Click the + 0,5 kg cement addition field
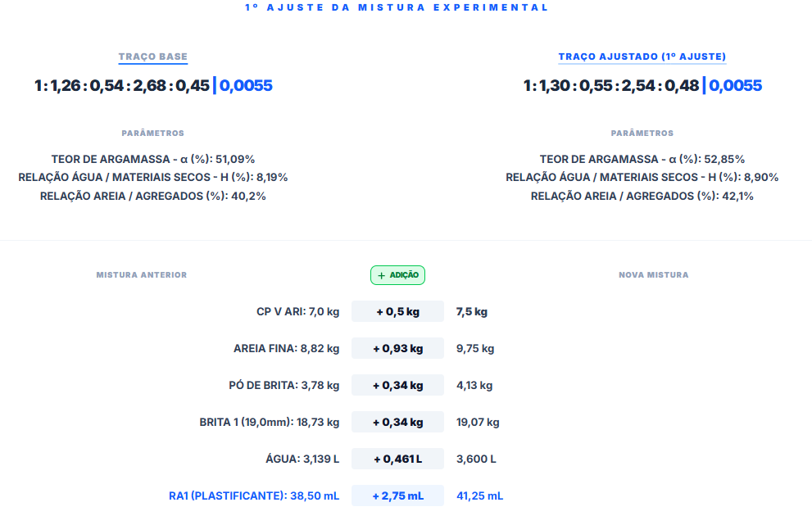 (397, 312)
